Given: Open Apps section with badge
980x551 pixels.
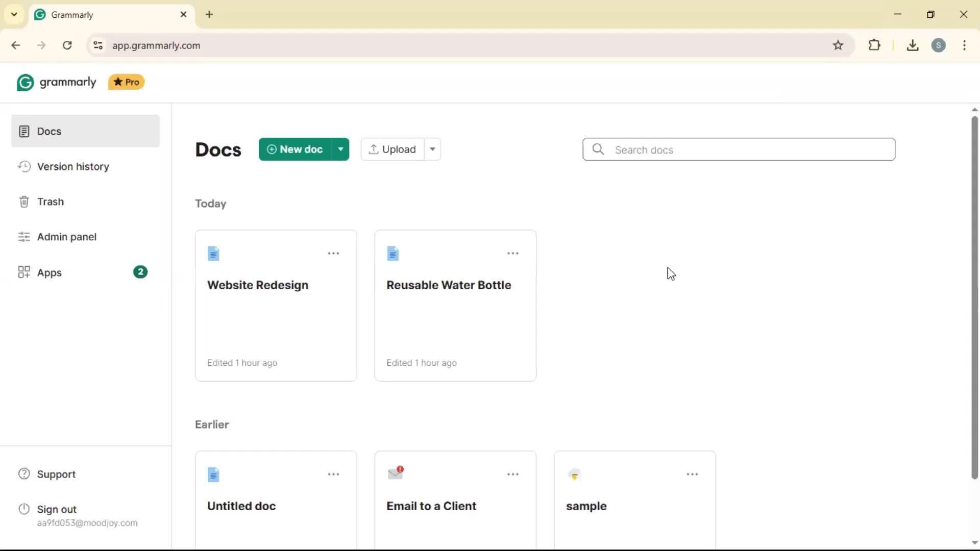Looking at the screenshot, I should 50,273.
